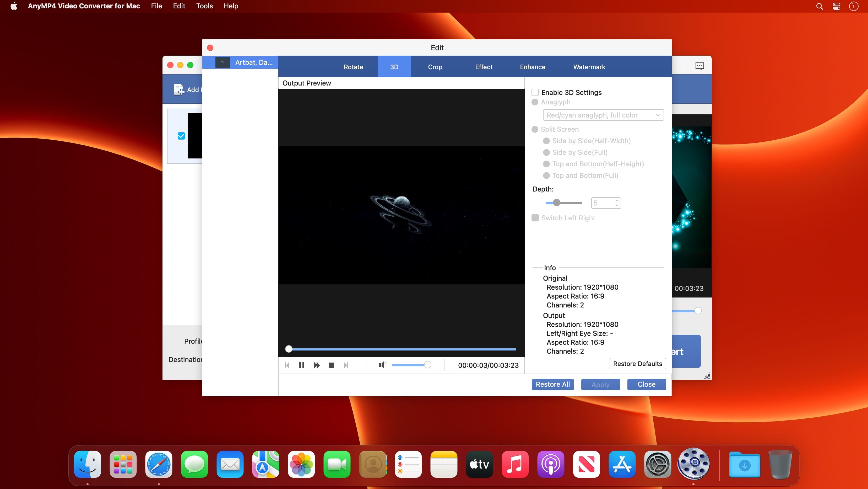Open the Tools menu

[x=204, y=6]
